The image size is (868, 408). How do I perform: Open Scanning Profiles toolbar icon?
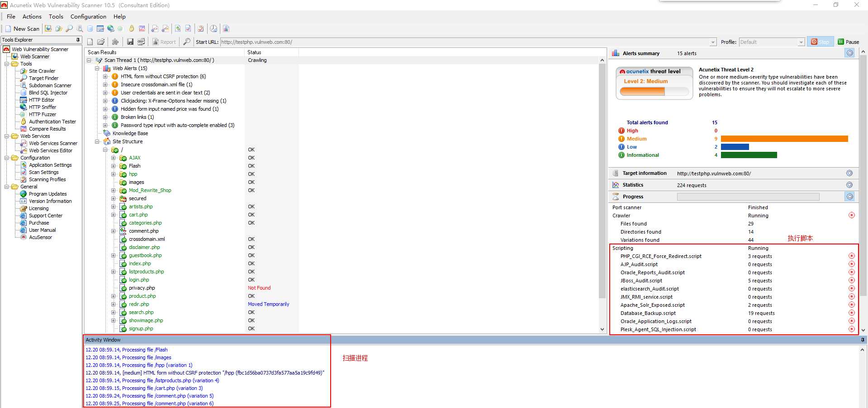[201, 28]
